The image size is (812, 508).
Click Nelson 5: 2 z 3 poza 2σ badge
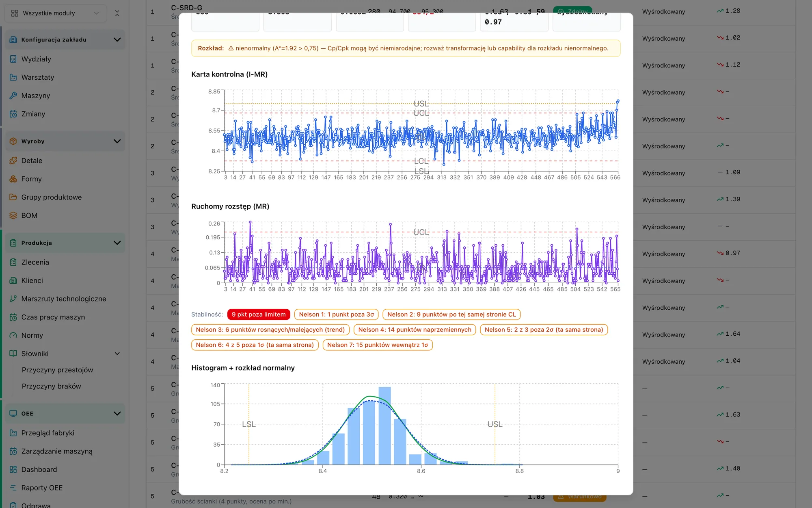[544, 330]
